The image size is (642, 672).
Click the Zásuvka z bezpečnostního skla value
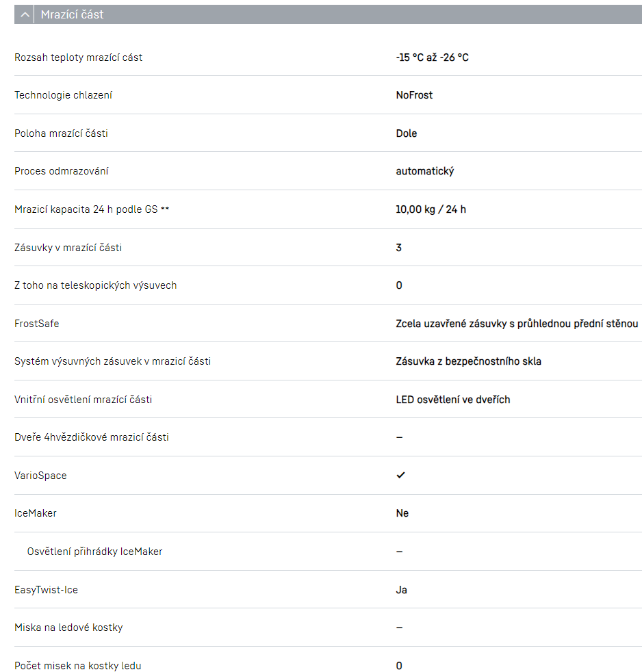coord(468,361)
